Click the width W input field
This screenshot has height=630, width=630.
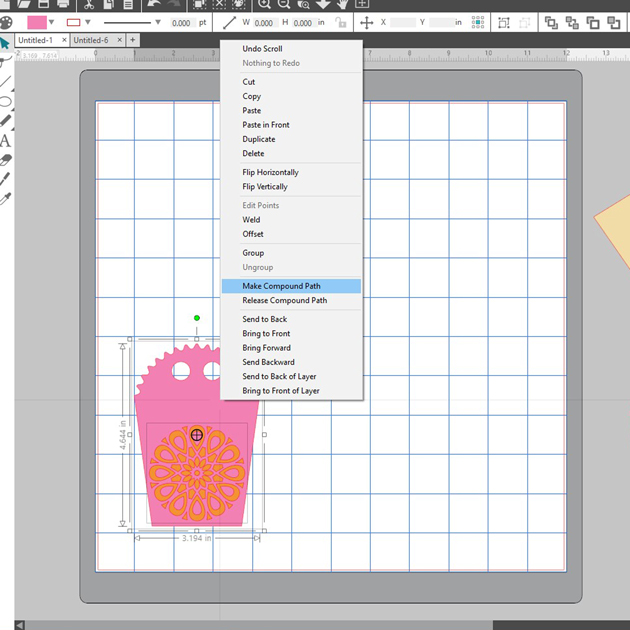[x=264, y=22]
